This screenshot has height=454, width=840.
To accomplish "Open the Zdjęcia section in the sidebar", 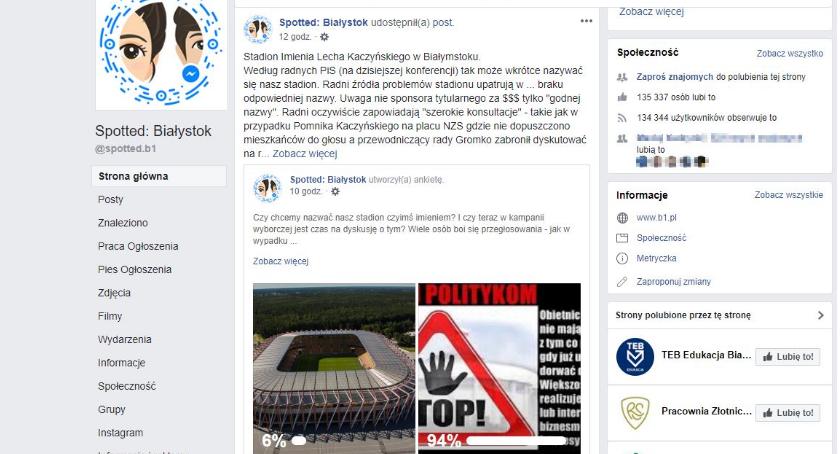I will 114,293.
